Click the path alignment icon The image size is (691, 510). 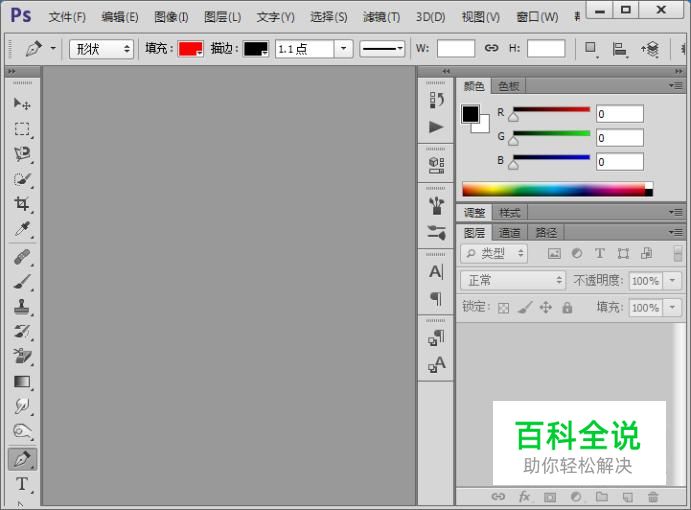tap(619, 49)
